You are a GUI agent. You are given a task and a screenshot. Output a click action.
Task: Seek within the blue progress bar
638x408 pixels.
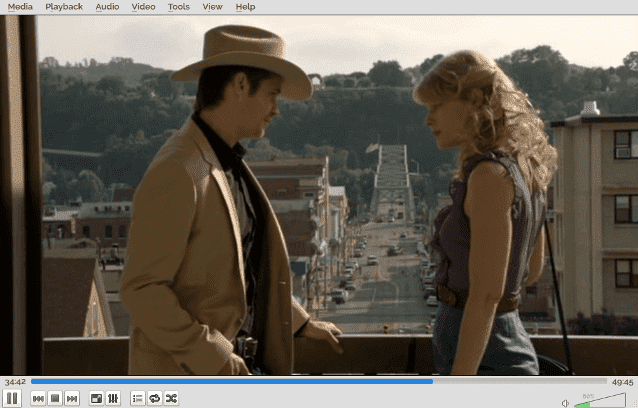(x=319, y=382)
